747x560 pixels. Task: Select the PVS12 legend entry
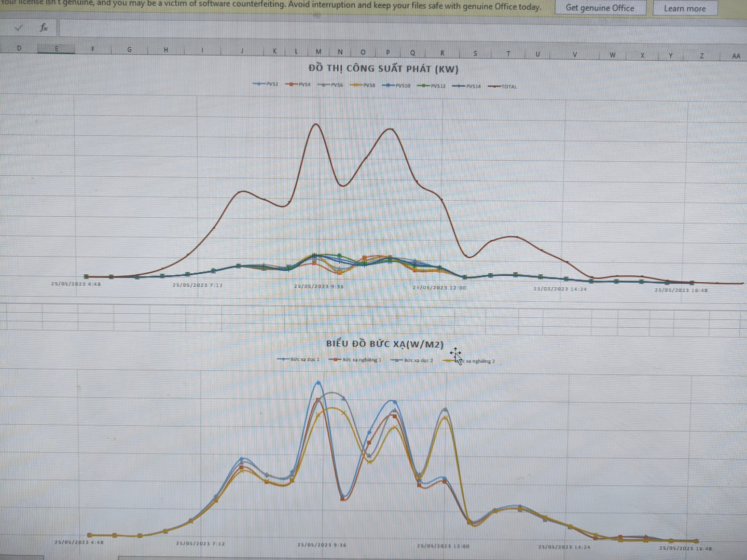tap(432, 86)
